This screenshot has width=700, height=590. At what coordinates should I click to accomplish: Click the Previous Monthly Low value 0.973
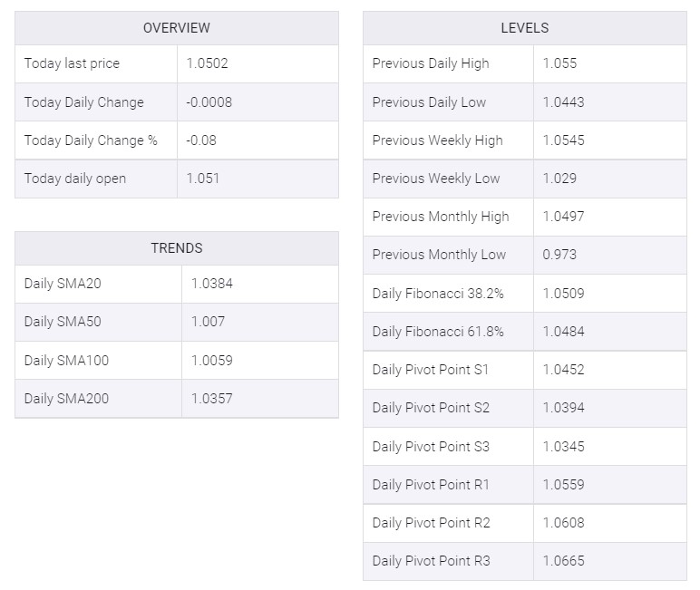point(559,255)
